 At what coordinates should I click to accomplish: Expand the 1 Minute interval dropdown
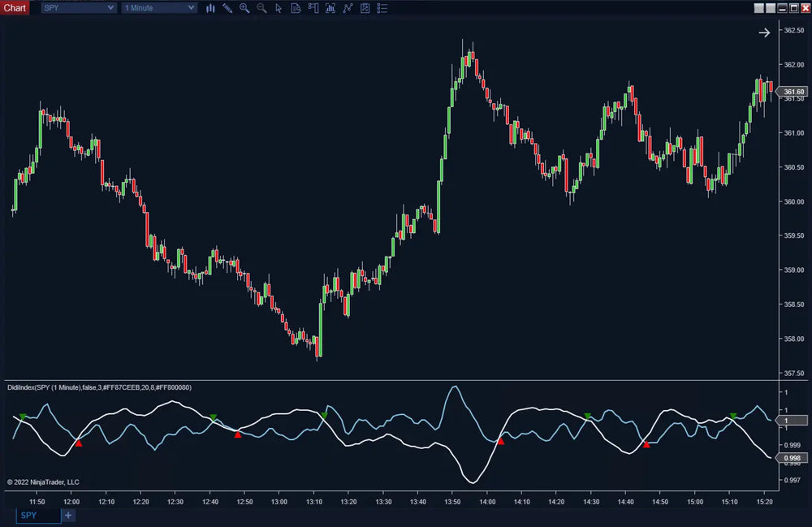click(x=158, y=8)
